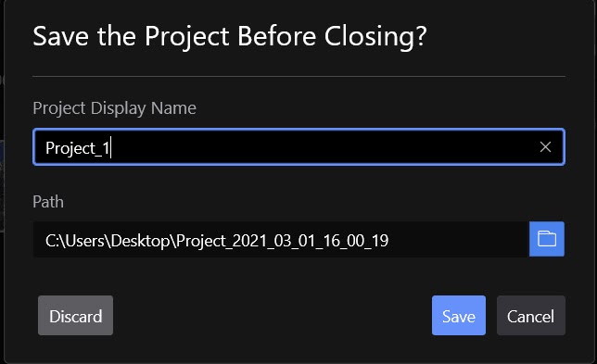Cancel closing the project
Viewport: 597px width, 364px height.
coord(531,315)
